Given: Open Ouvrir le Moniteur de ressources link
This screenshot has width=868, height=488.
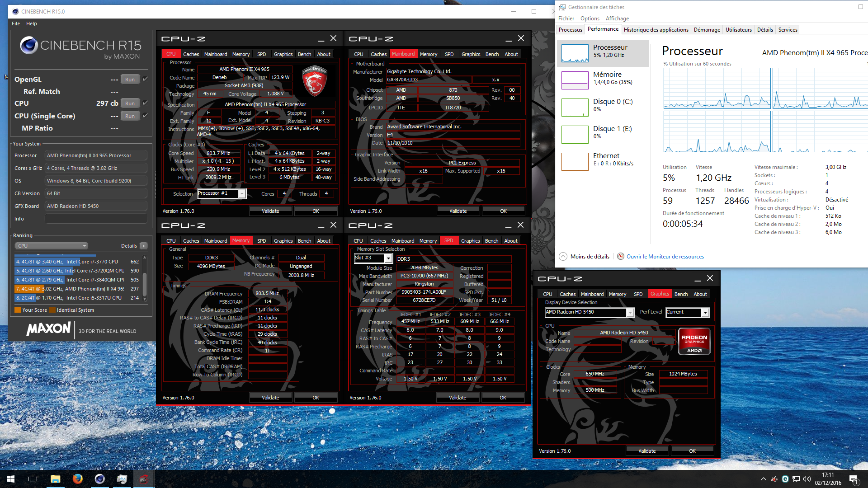Looking at the screenshot, I should pyautogui.click(x=665, y=257).
